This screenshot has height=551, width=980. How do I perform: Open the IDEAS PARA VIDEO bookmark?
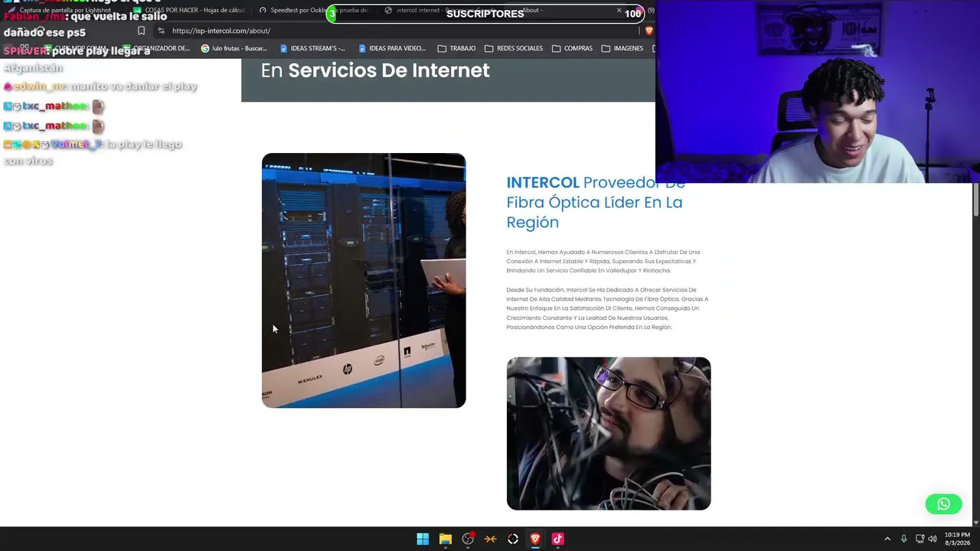[391, 48]
